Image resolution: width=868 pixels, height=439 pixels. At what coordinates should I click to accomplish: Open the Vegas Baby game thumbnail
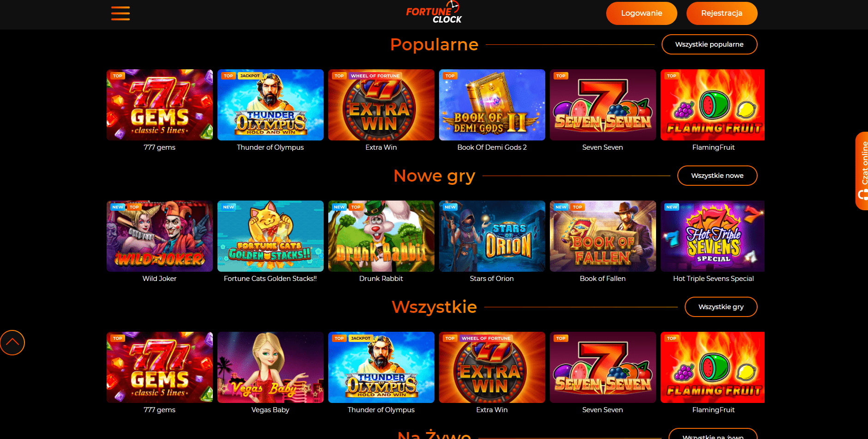point(270,367)
